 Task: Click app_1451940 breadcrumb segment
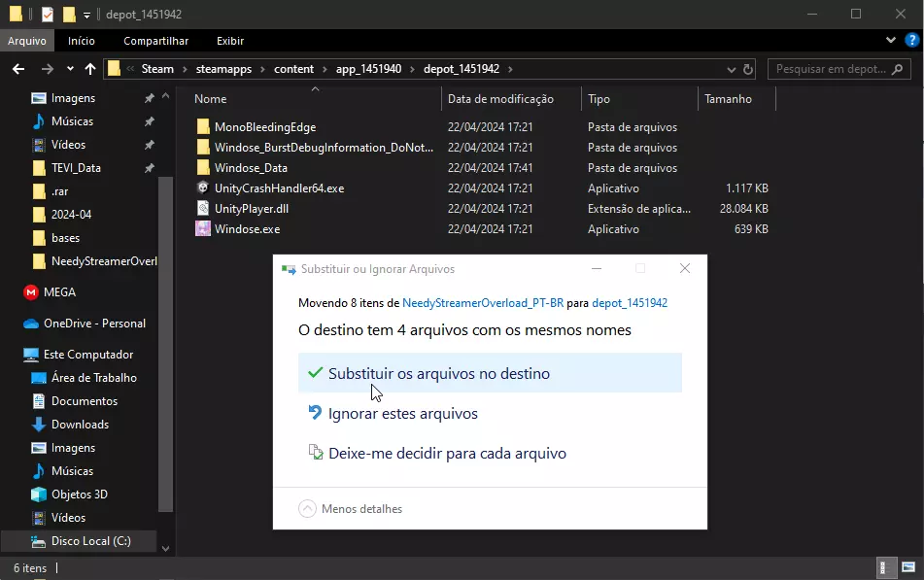coord(368,69)
